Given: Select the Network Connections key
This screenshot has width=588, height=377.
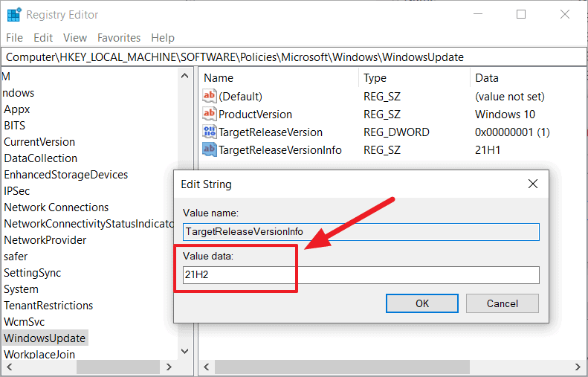Looking at the screenshot, I should pyautogui.click(x=56, y=207).
